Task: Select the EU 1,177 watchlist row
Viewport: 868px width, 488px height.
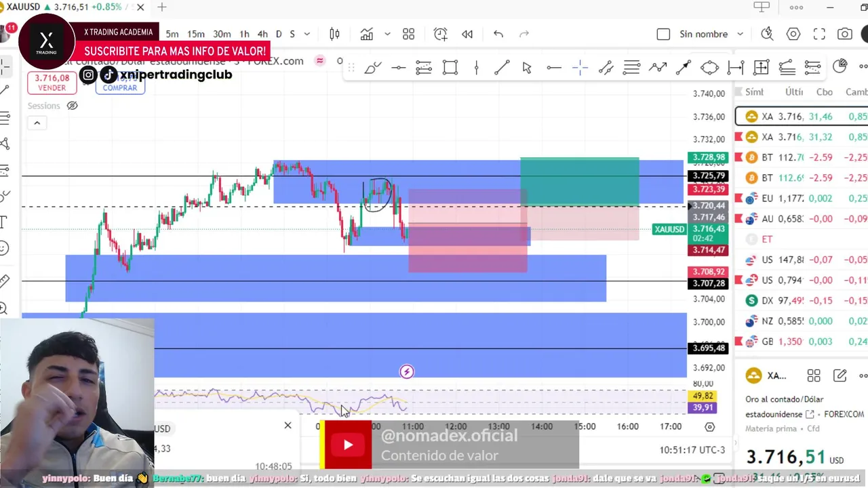Action: click(802, 198)
